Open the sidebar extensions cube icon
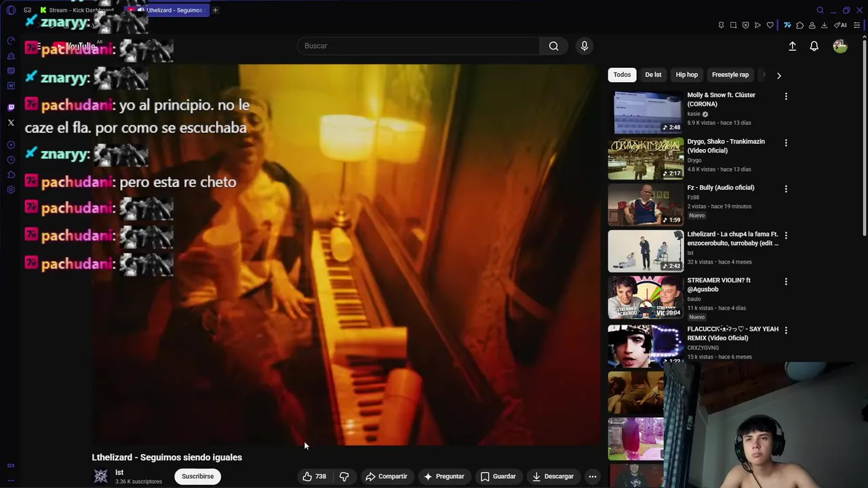 coord(11,175)
